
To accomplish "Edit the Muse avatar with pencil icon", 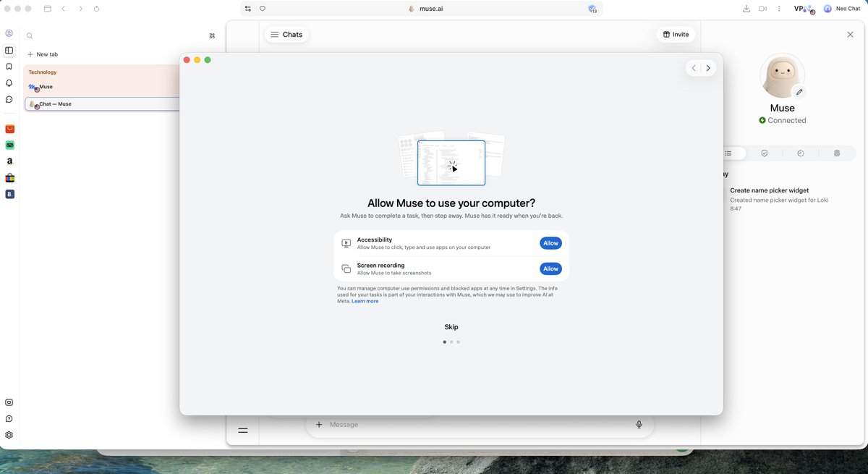I will pyautogui.click(x=799, y=92).
